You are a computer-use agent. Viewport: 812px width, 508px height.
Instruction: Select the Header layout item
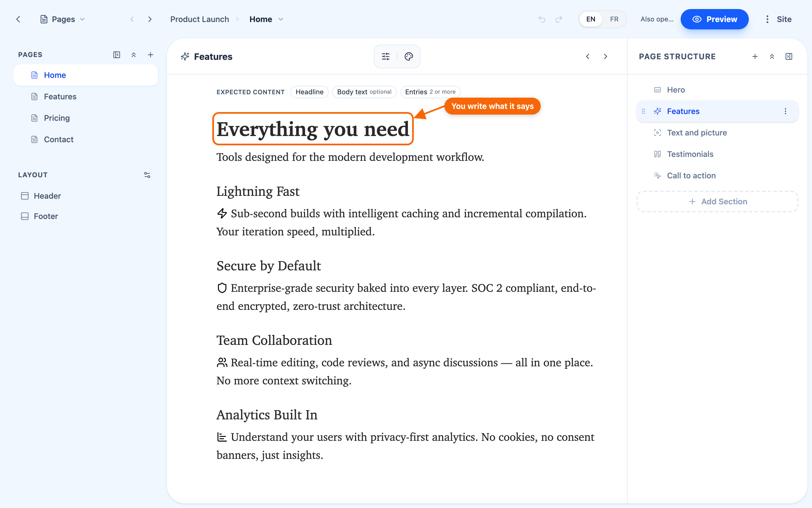point(85,196)
